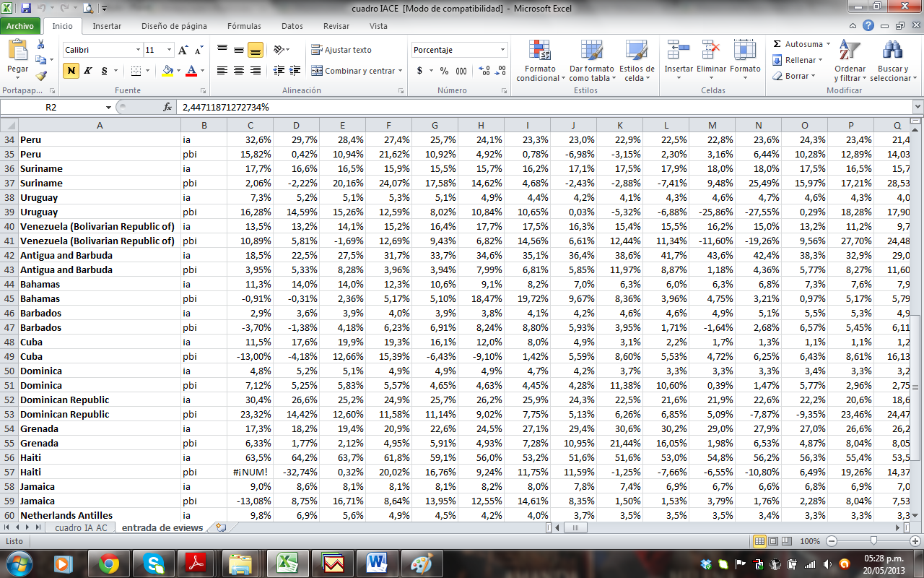
Task: Align text right
Action: (255, 71)
